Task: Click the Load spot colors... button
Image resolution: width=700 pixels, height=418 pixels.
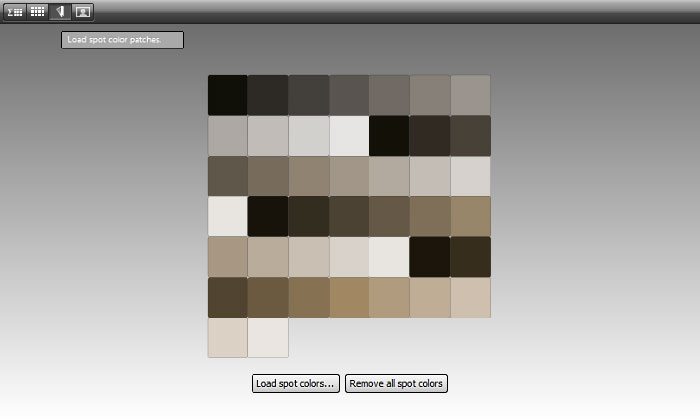Action: pyautogui.click(x=296, y=384)
